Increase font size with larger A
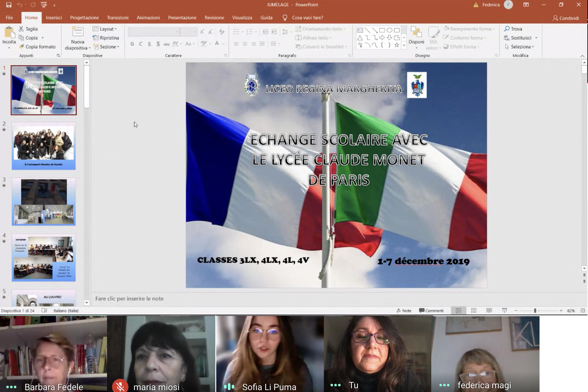588x392 pixels. point(202,32)
